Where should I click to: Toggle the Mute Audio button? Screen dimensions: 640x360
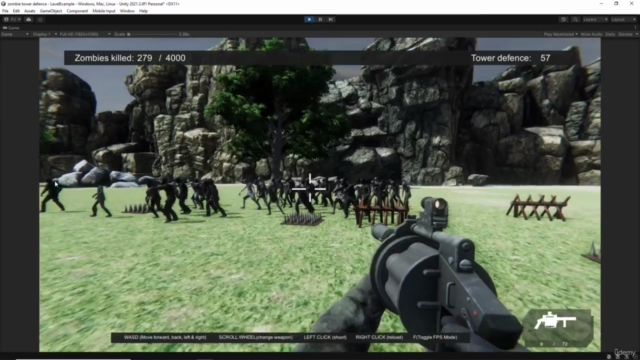pyautogui.click(x=591, y=34)
